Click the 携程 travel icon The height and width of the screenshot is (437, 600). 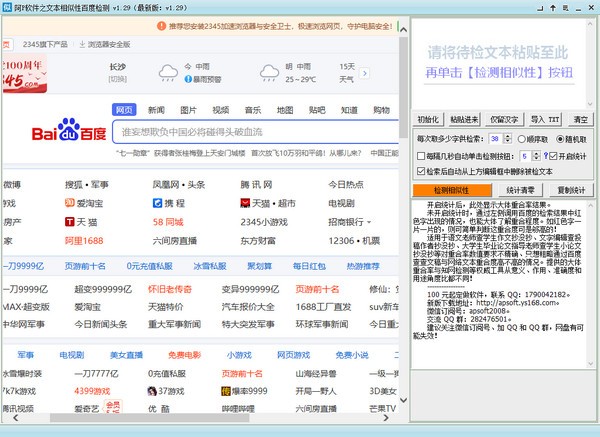coord(157,203)
